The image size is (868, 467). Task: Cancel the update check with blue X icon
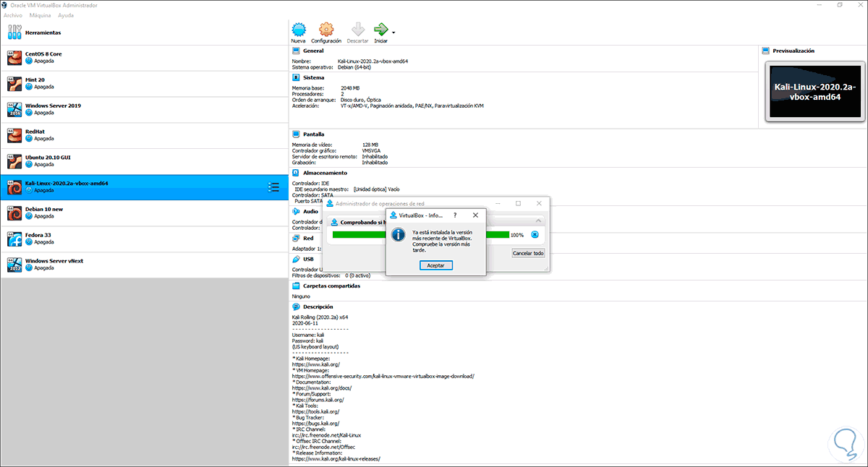[x=535, y=234]
